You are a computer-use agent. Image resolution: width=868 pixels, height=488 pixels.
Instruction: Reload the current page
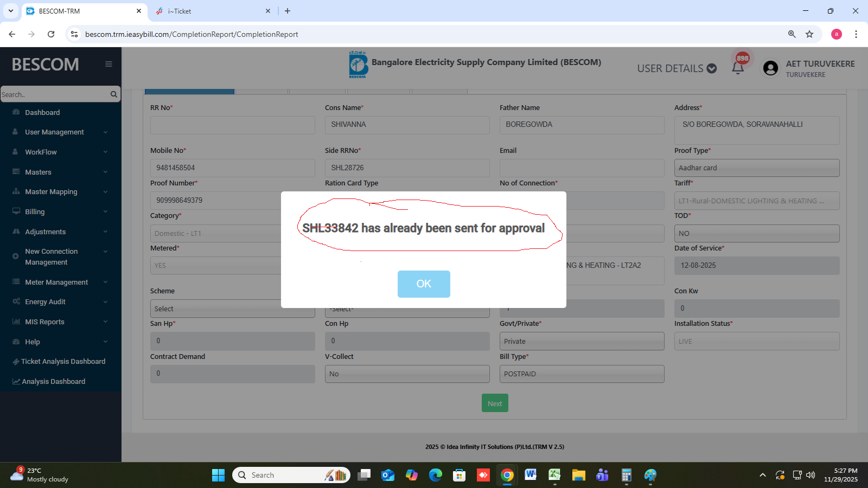(51, 34)
